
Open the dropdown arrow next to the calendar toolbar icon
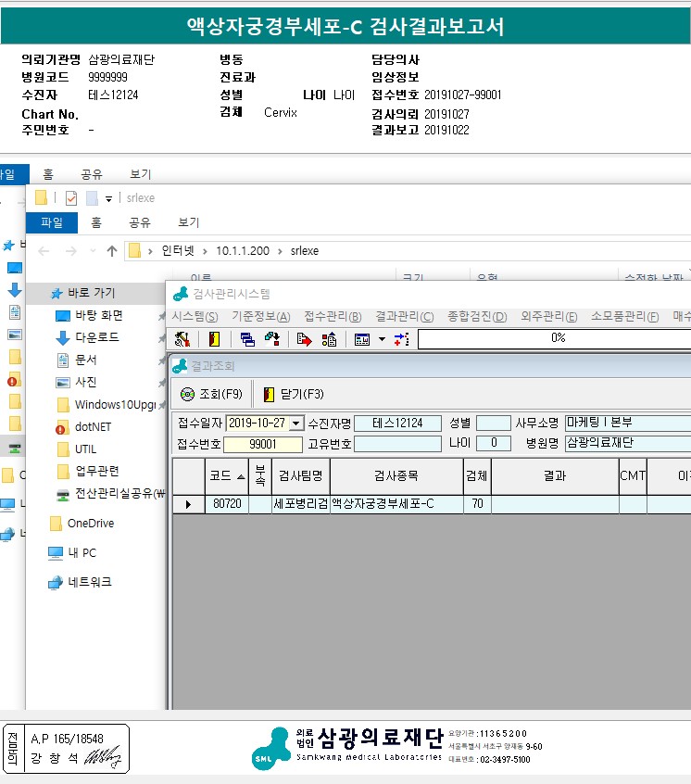[383, 339]
